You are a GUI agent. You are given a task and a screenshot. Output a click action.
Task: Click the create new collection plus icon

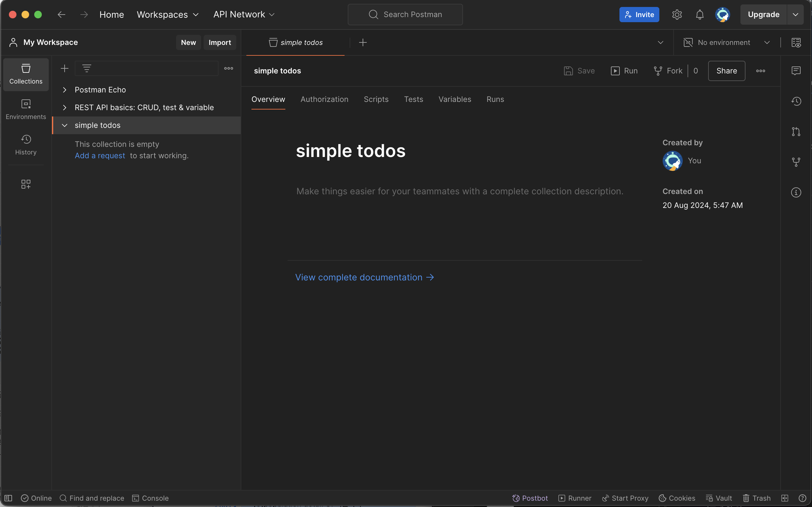pos(64,68)
